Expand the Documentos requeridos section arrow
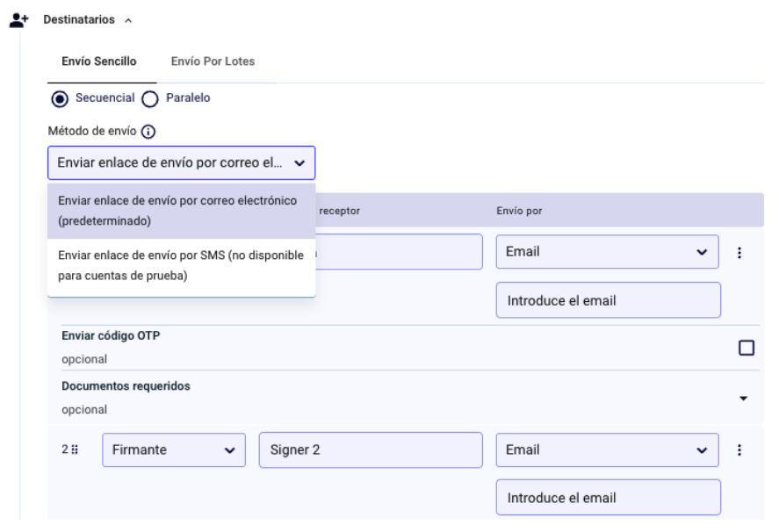The height and width of the screenshot is (532, 779). pos(744,398)
